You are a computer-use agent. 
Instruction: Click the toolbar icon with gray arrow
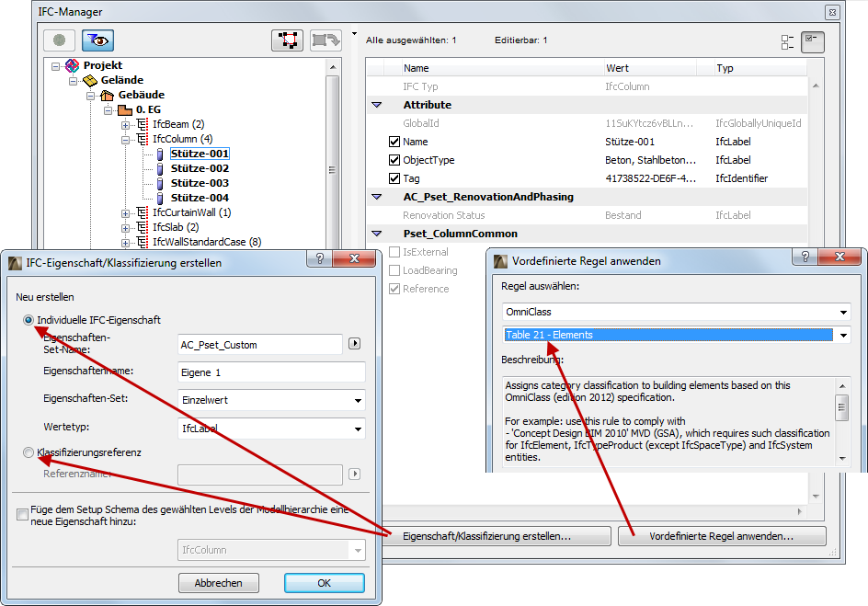click(x=325, y=40)
